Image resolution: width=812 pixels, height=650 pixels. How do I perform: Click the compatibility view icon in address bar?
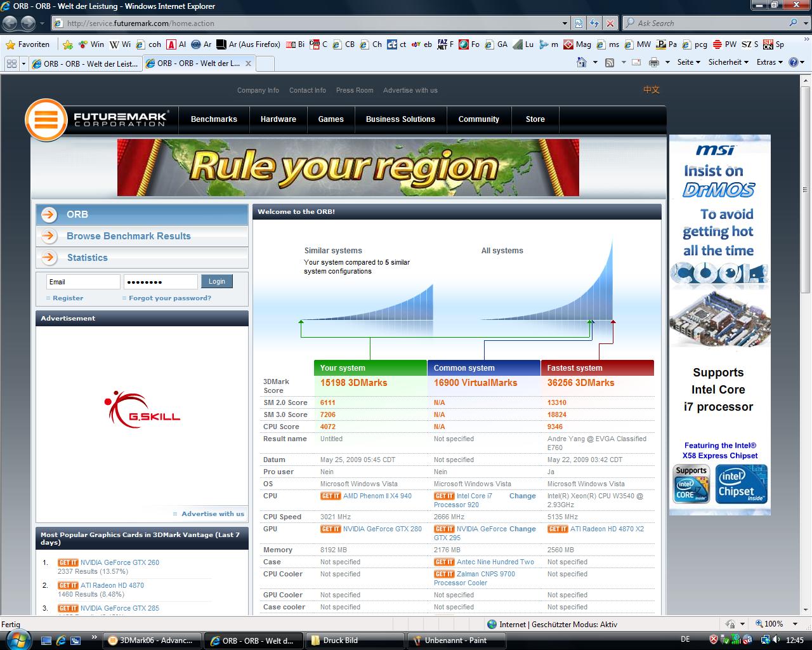pyautogui.click(x=579, y=23)
